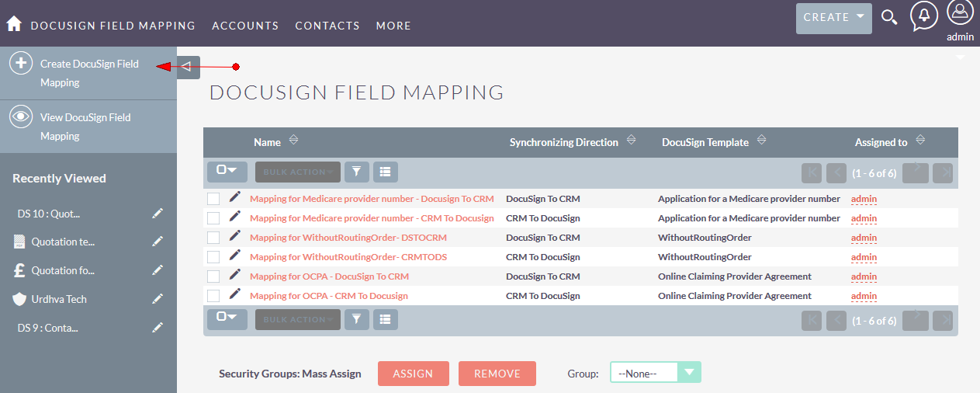This screenshot has width=980, height=393.
Task: Open the ACCOUNTS menu
Action: pos(245,26)
